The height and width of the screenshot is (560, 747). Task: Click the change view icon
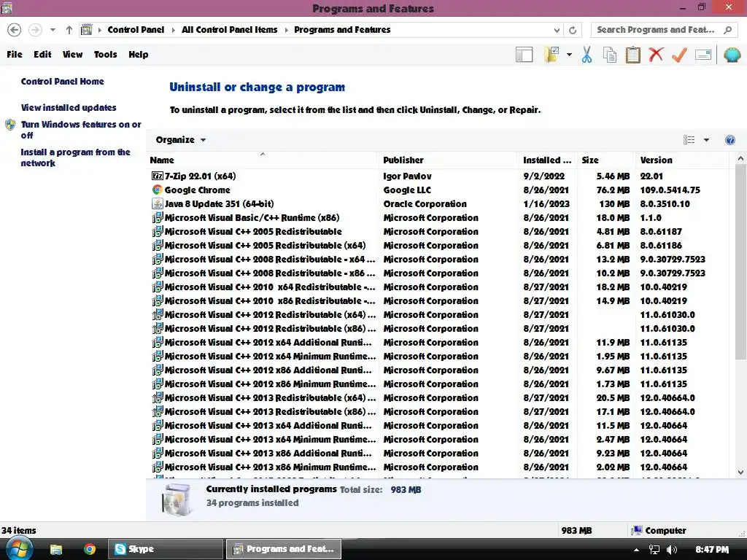(x=689, y=139)
